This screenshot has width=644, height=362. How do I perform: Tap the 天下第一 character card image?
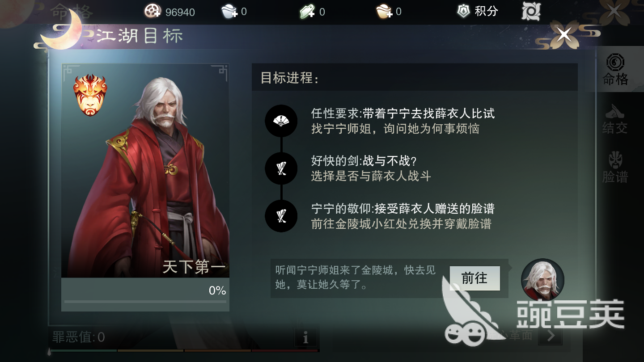[145, 171]
